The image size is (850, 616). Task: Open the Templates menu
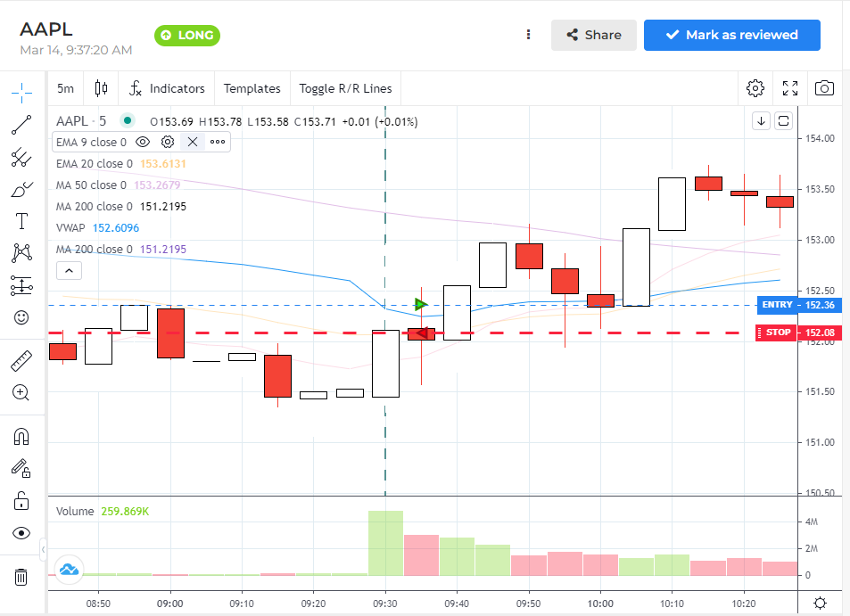click(252, 88)
